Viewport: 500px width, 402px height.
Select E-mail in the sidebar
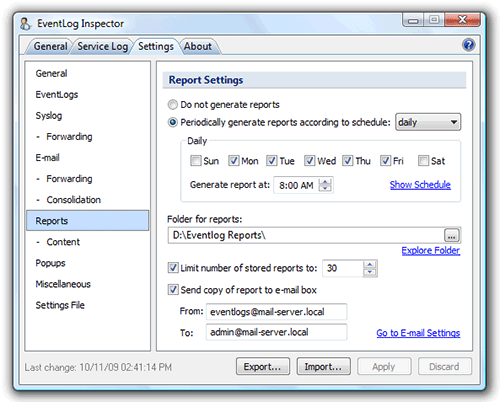47,158
